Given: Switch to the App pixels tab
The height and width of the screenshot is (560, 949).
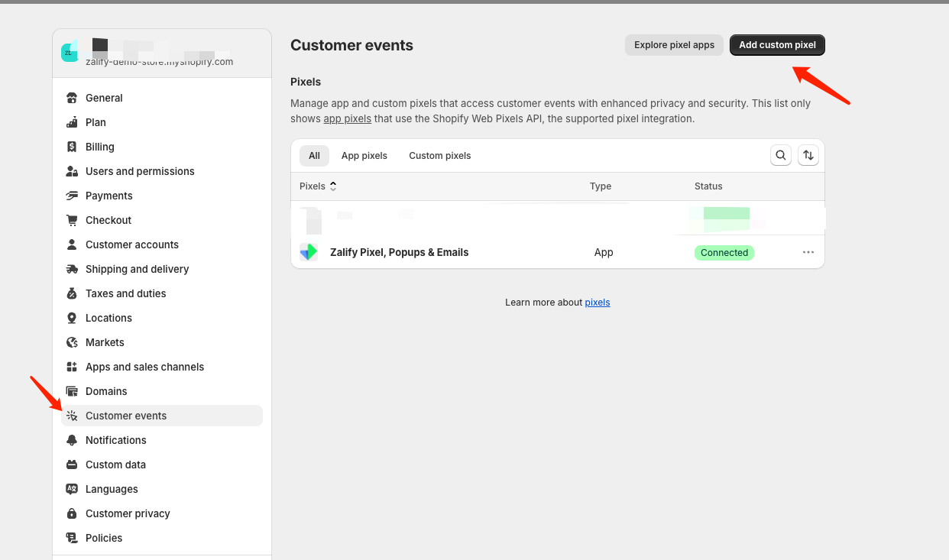Looking at the screenshot, I should pyautogui.click(x=364, y=156).
